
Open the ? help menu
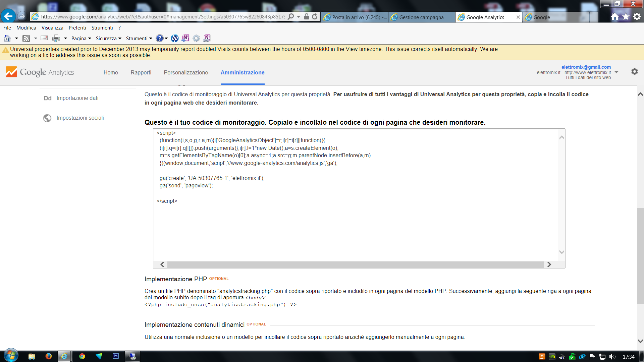[x=119, y=28]
